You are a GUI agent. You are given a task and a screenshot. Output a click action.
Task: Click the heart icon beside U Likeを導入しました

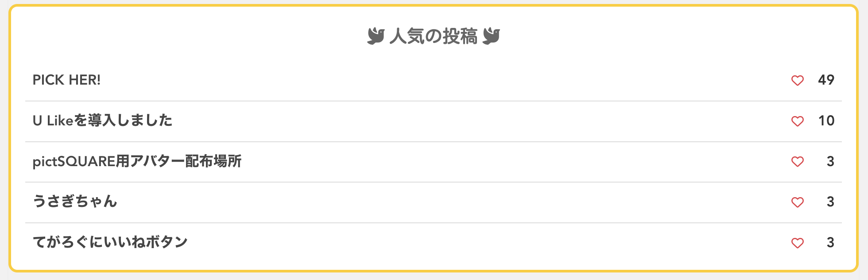[797, 121]
